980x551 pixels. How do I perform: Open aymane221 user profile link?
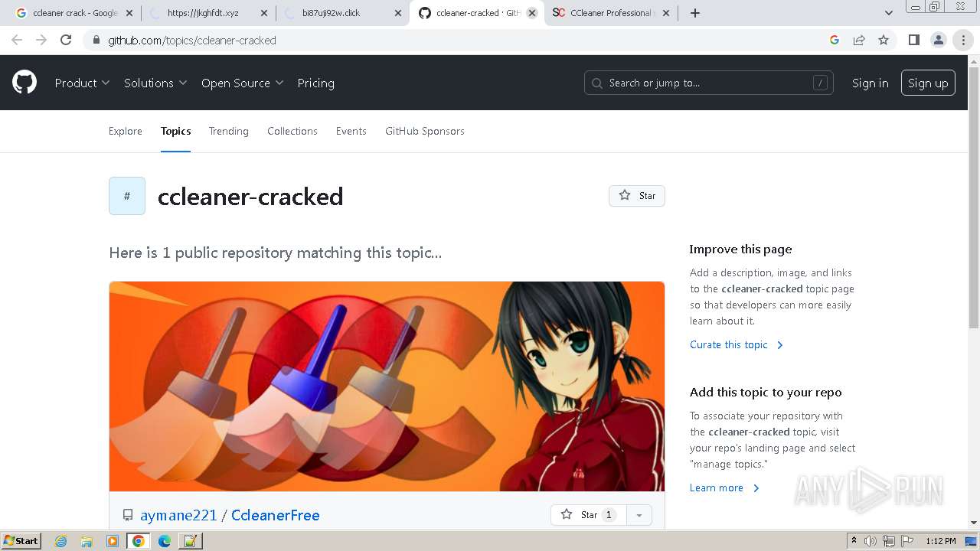(178, 515)
